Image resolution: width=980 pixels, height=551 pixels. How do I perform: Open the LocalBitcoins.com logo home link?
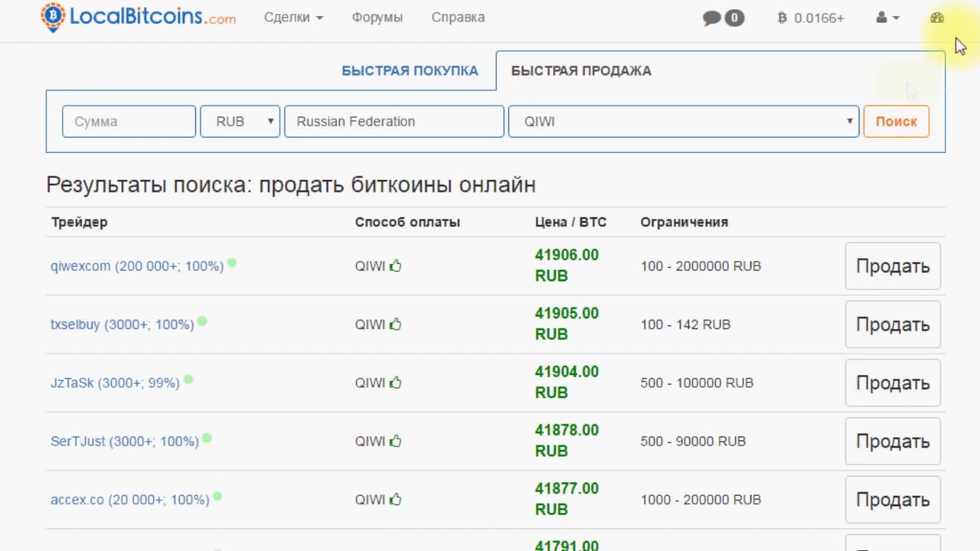139,17
